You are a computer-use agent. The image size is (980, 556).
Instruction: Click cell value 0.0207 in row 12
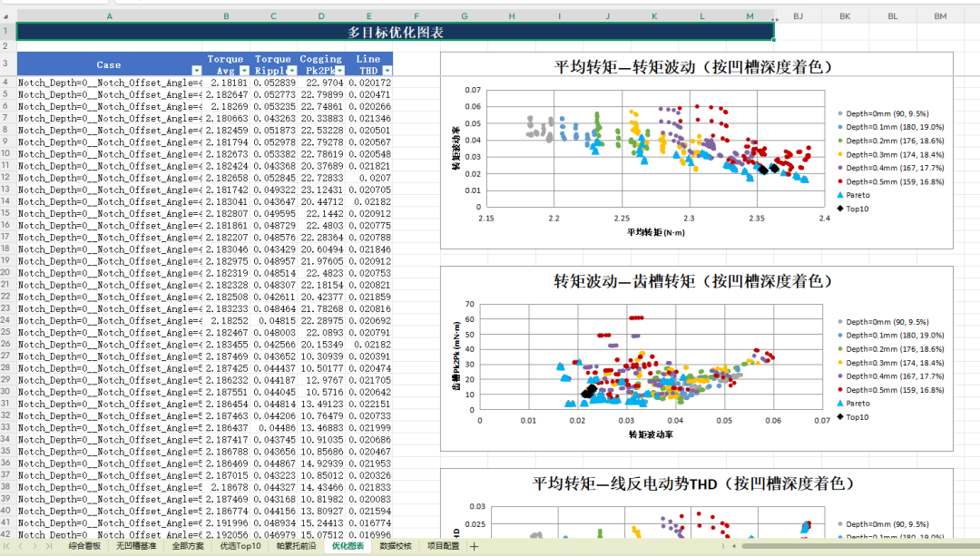point(368,178)
